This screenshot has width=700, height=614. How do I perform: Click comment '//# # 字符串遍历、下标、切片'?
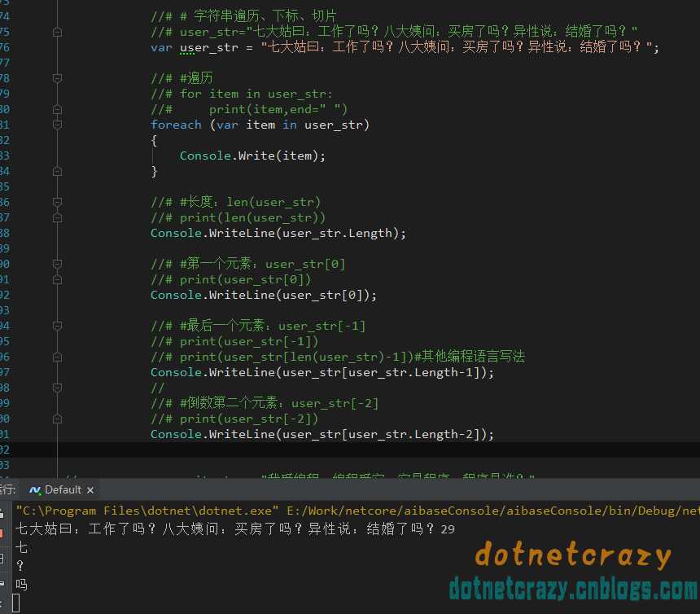(x=243, y=16)
